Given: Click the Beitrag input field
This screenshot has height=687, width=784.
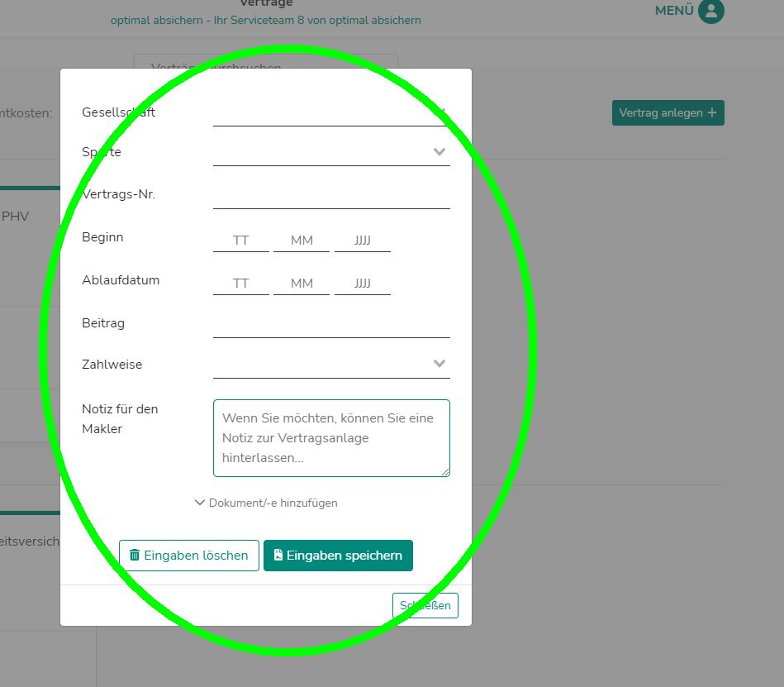Looking at the screenshot, I should (x=331, y=325).
